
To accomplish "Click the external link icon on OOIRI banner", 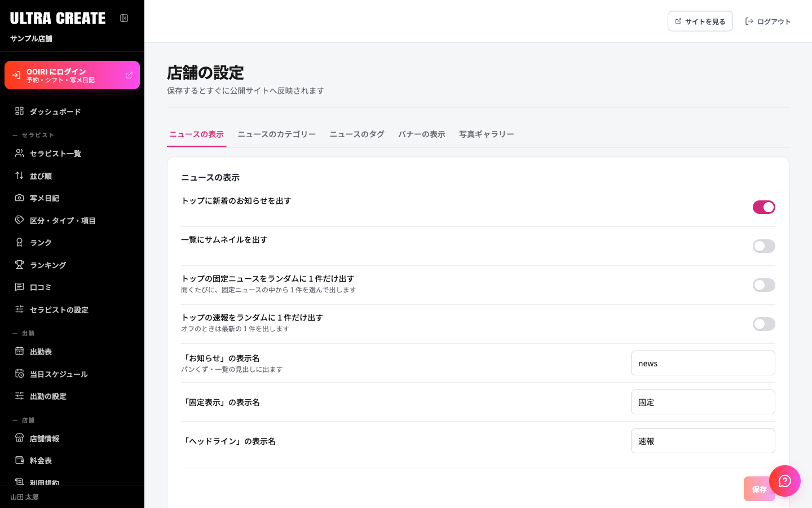I will (x=129, y=75).
